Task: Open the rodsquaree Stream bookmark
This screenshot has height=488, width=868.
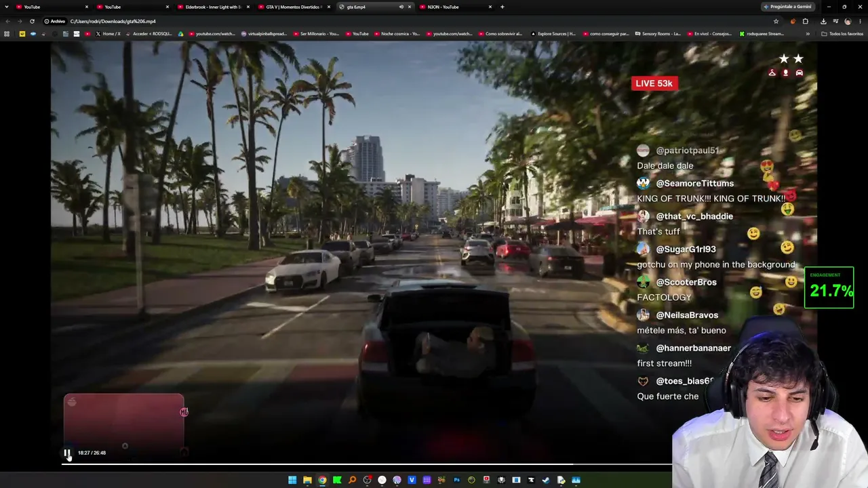Action: pos(762,34)
